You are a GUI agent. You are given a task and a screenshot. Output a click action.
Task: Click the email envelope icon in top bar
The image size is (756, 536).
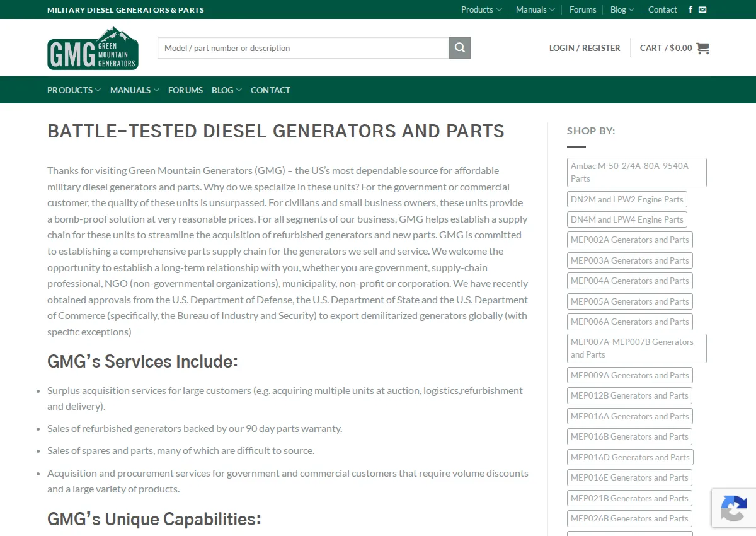702,9
